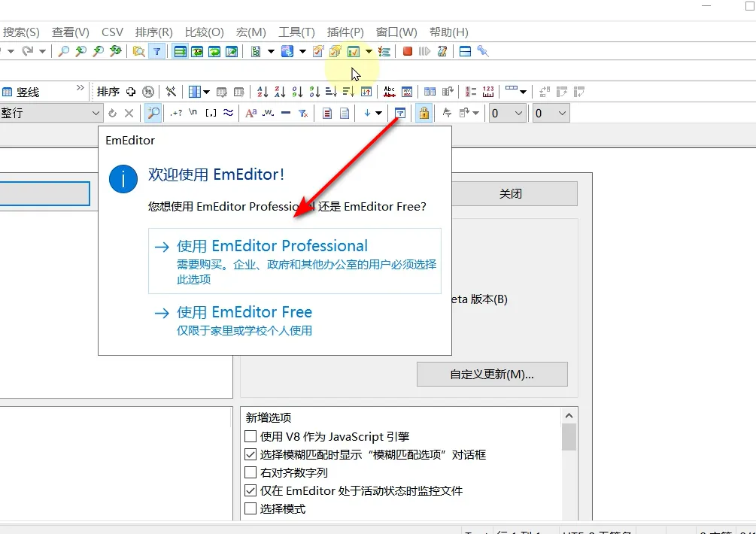
Task: Expand the Redo dropdown arrow
Action: point(42,51)
